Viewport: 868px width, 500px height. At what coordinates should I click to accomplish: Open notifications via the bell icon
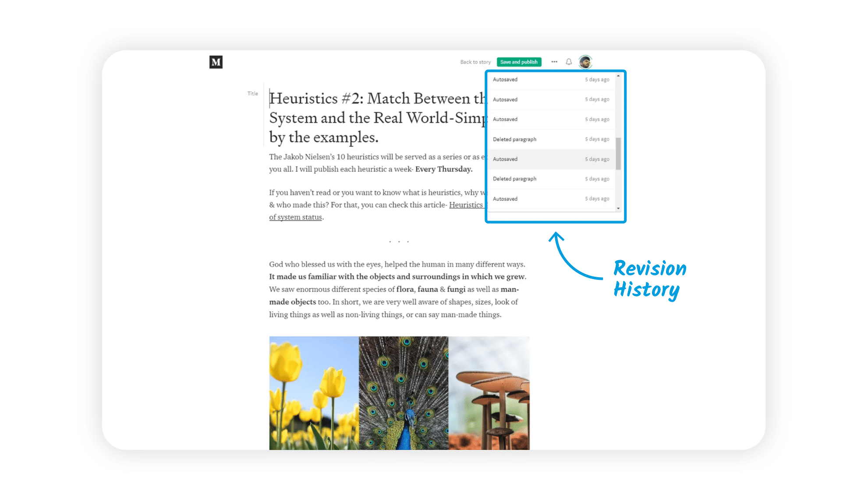pyautogui.click(x=568, y=62)
